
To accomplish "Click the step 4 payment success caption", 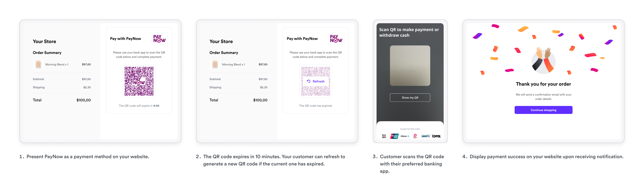I will (546, 157).
